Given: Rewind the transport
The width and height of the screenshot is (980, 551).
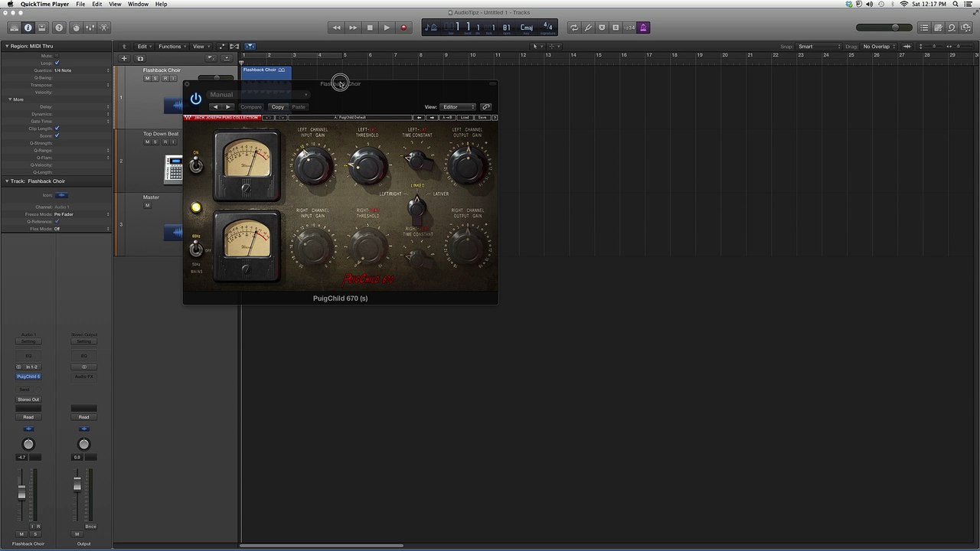Looking at the screenshot, I should coord(336,28).
